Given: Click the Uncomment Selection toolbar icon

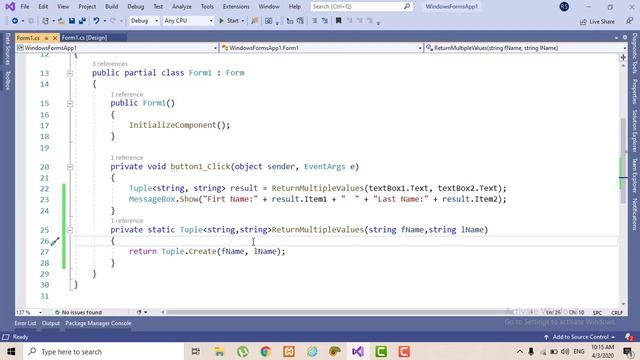Looking at the screenshot, I should pos(325,20).
